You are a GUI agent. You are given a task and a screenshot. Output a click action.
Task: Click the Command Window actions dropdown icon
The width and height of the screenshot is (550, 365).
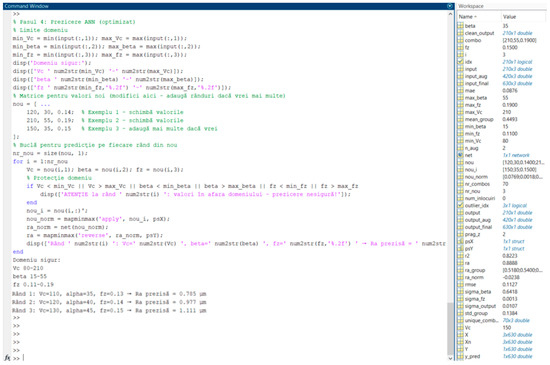[x=450, y=6]
